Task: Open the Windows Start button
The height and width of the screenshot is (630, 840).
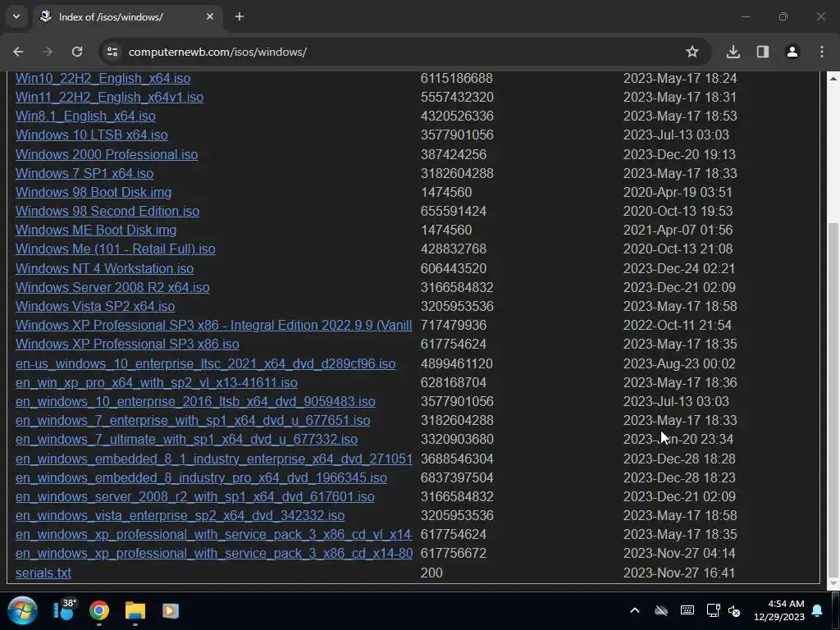Action: (x=22, y=610)
